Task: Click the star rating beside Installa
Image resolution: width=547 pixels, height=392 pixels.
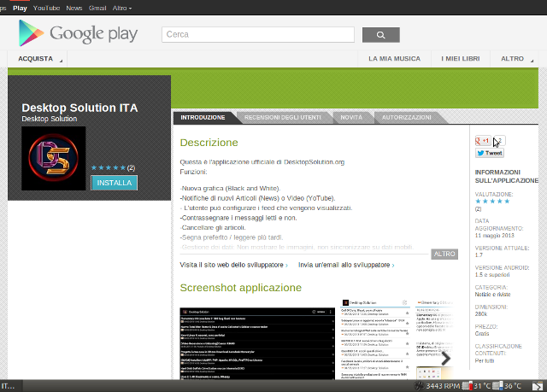Action: coord(109,167)
